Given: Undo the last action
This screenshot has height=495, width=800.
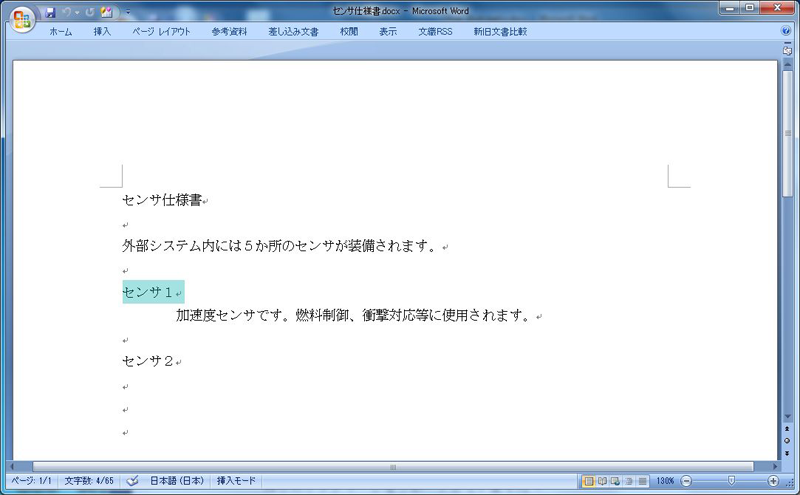Looking at the screenshot, I should pyautogui.click(x=66, y=12).
